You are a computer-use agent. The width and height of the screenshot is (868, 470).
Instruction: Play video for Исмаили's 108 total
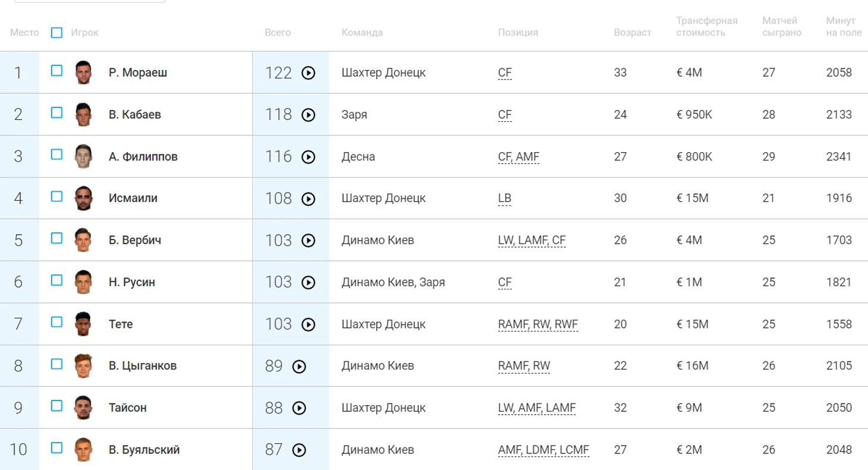(x=308, y=198)
